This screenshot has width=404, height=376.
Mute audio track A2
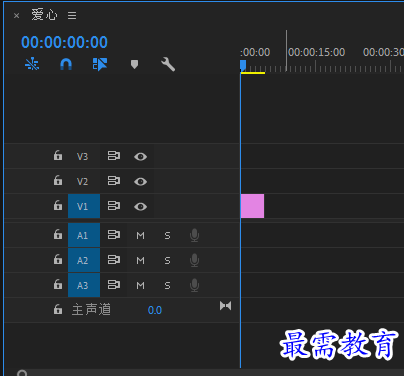(x=140, y=261)
